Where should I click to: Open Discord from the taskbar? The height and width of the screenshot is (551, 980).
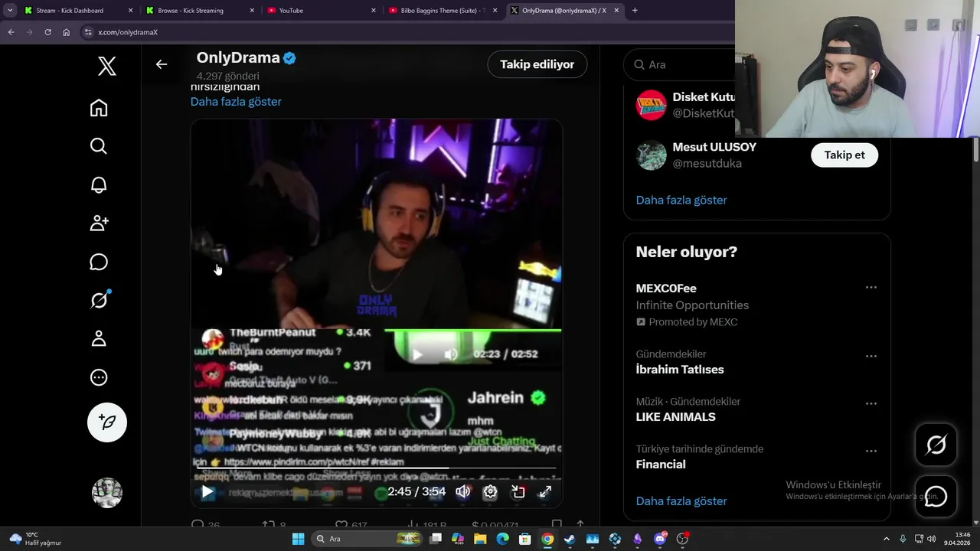(x=660, y=539)
